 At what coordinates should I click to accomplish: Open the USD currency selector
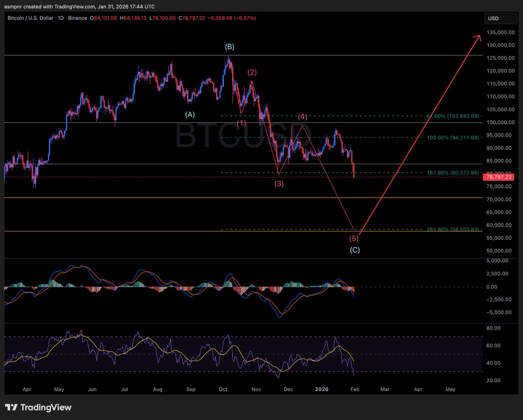pyautogui.click(x=501, y=18)
